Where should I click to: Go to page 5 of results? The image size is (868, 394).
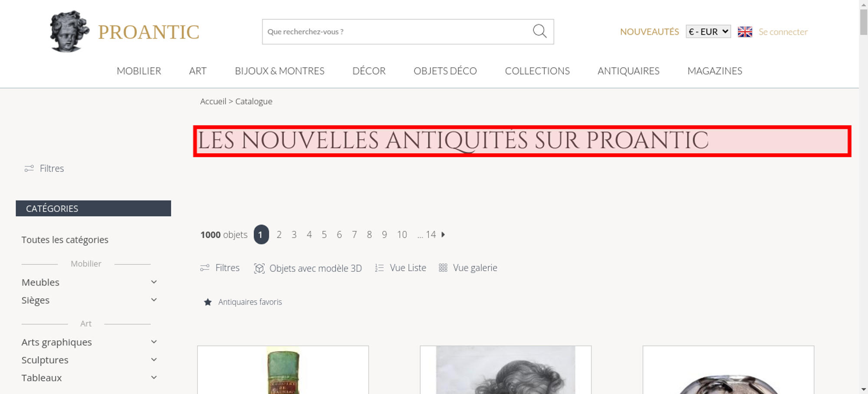(x=324, y=235)
